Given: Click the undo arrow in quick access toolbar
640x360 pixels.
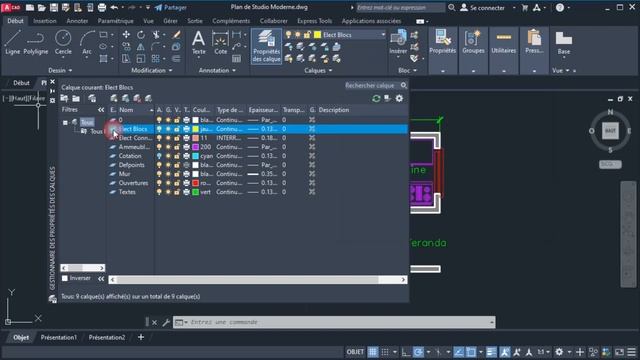Looking at the screenshot, I should tap(114, 7).
